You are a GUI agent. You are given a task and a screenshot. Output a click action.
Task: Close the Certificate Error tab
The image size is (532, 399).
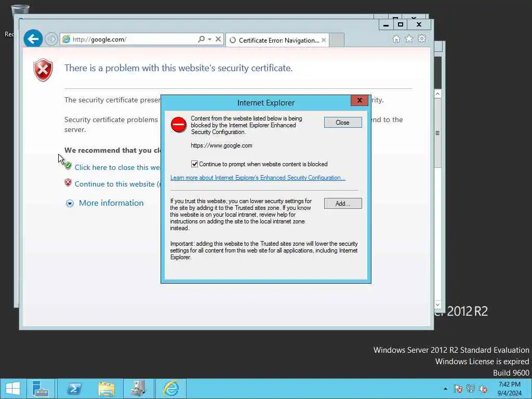(324, 40)
